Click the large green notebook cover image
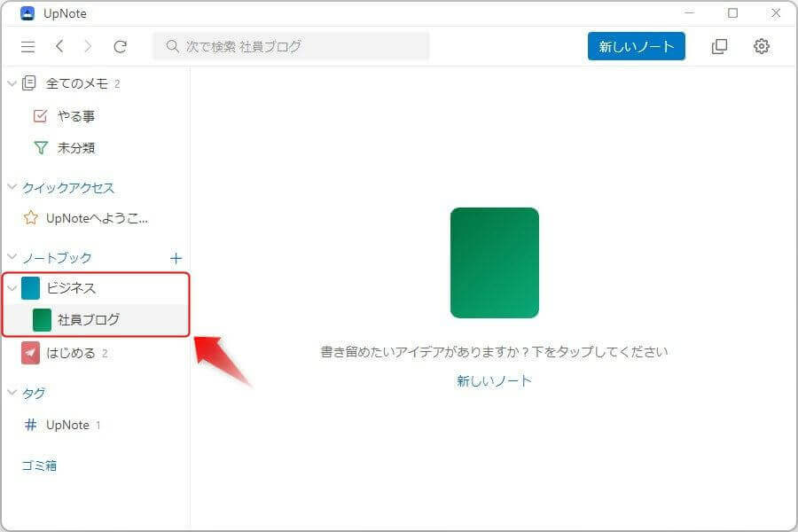Viewport: 798px width, 532px height. click(495, 262)
